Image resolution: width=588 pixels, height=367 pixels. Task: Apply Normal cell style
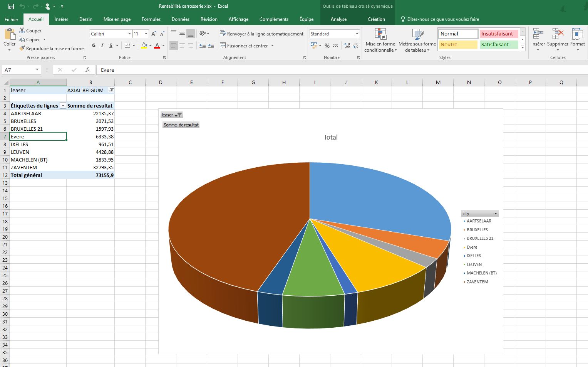pyautogui.click(x=458, y=34)
